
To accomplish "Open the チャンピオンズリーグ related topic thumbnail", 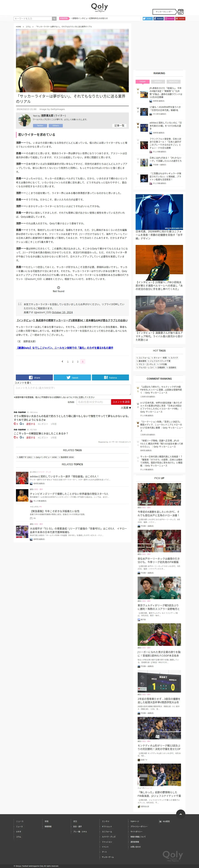I will [22, 495].
